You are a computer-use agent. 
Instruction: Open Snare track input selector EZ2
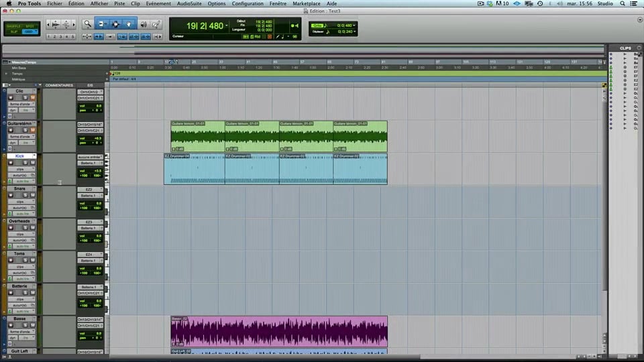pos(90,190)
